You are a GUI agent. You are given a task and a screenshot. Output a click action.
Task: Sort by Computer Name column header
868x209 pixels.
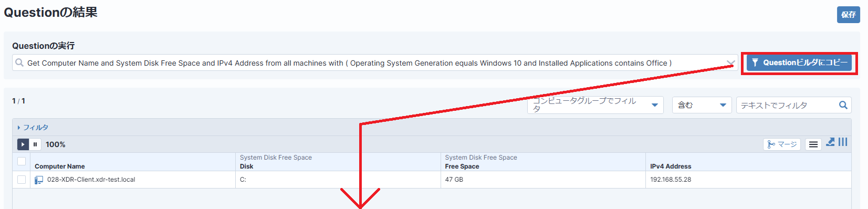(x=60, y=166)
